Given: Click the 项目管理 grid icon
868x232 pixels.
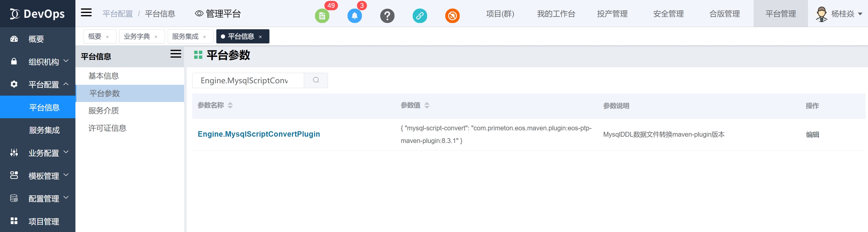Looking at the screenshot, I should pos(14,221).
